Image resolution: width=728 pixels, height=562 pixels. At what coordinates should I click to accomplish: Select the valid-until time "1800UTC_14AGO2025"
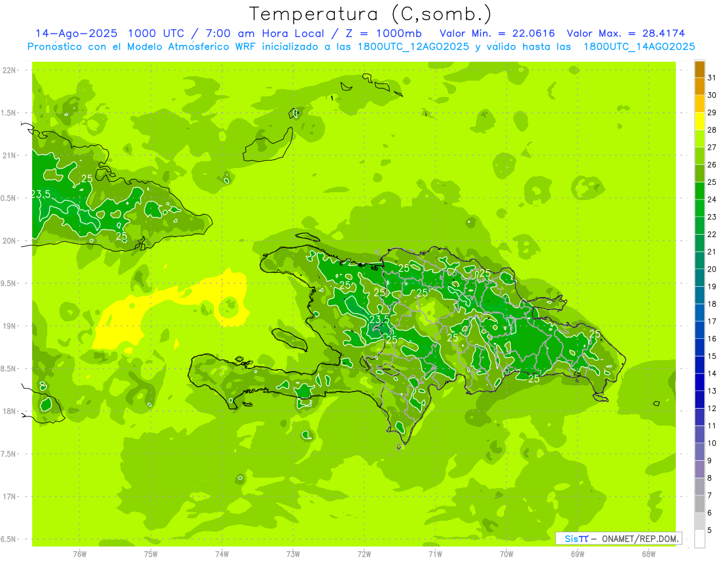point(639,47)
